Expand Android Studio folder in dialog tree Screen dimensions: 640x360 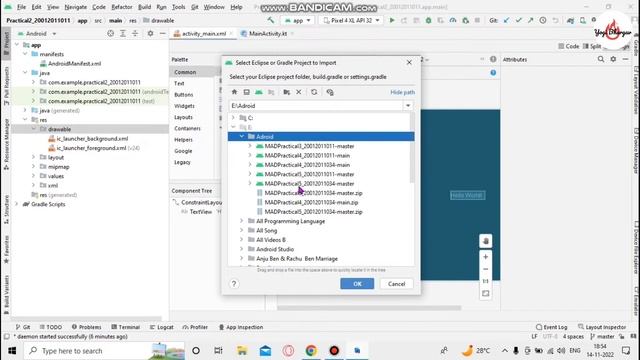point(242,249)
